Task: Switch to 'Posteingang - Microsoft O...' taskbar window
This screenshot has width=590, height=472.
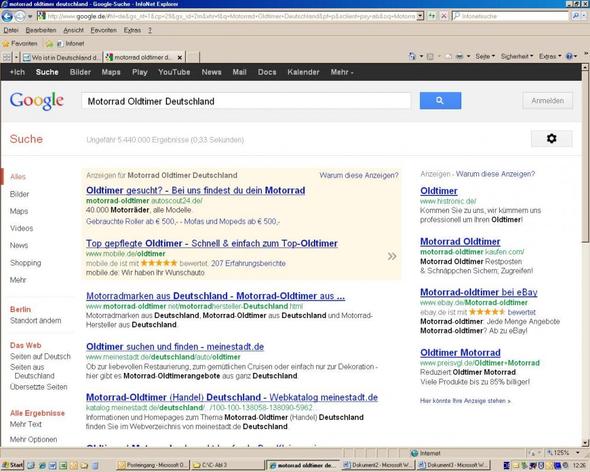Action: (152, 465)
